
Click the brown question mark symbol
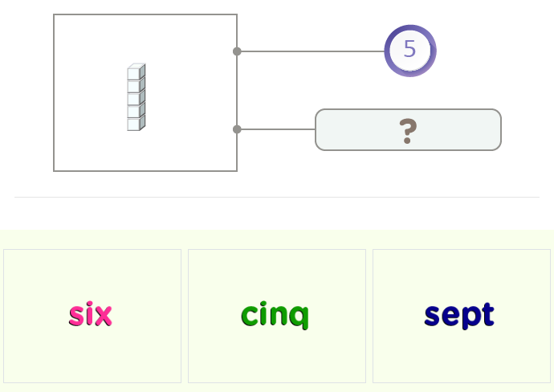408,130
